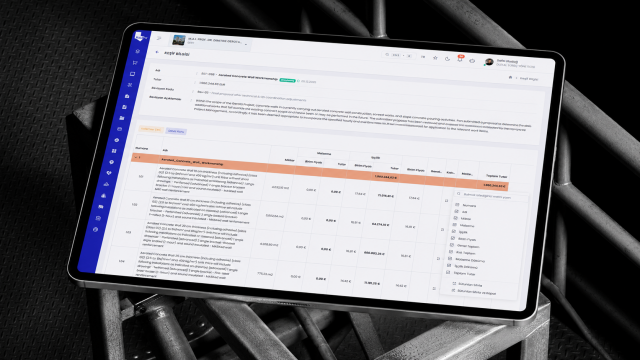
Task: Click the icon right of the notification bell
Action: tap(472, 61)
